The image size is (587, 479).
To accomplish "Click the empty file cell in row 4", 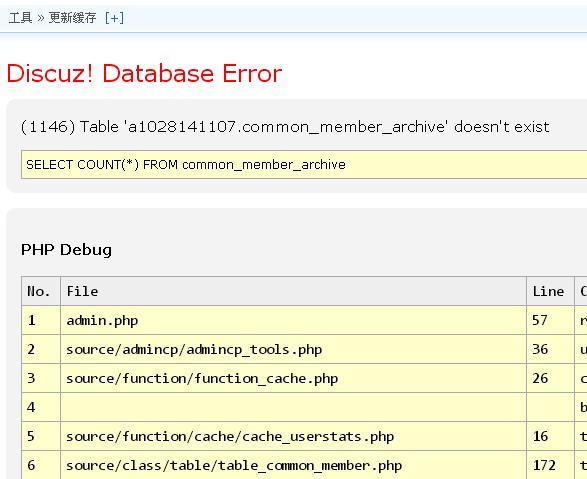I will point(294,408).
